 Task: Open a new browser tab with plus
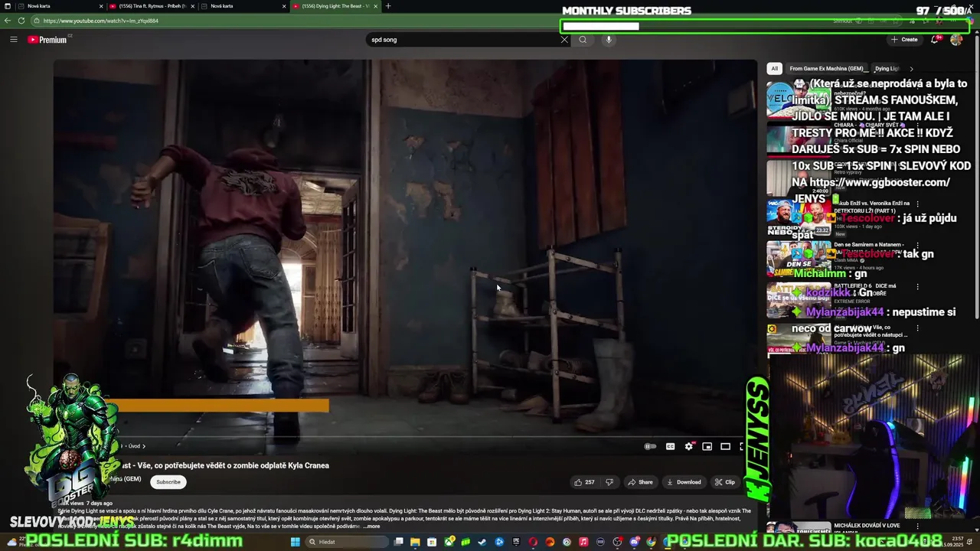tap(388, 6)
